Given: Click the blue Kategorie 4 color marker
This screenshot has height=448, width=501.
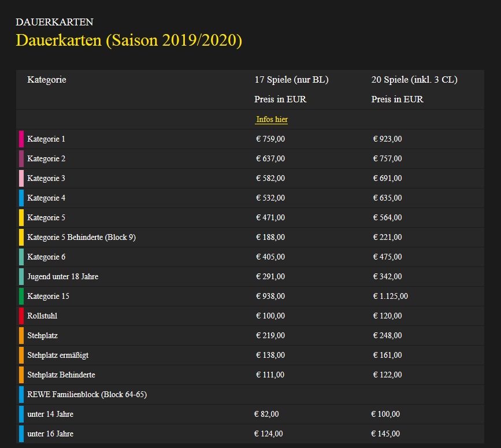Looking at the screenshot, I should coord(21,198).
